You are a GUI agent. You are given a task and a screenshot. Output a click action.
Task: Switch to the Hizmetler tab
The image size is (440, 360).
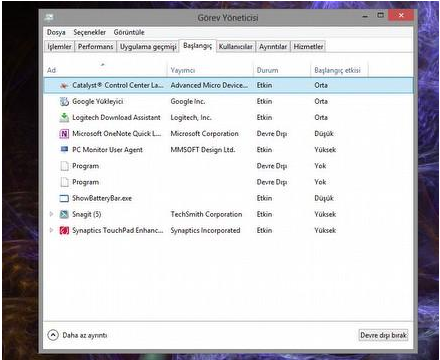(308, 47)
